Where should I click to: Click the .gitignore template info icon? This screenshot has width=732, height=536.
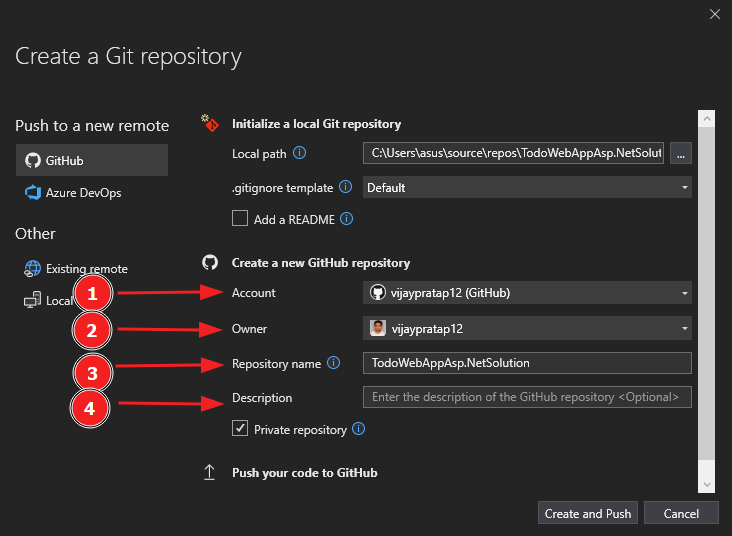(345, 187)
